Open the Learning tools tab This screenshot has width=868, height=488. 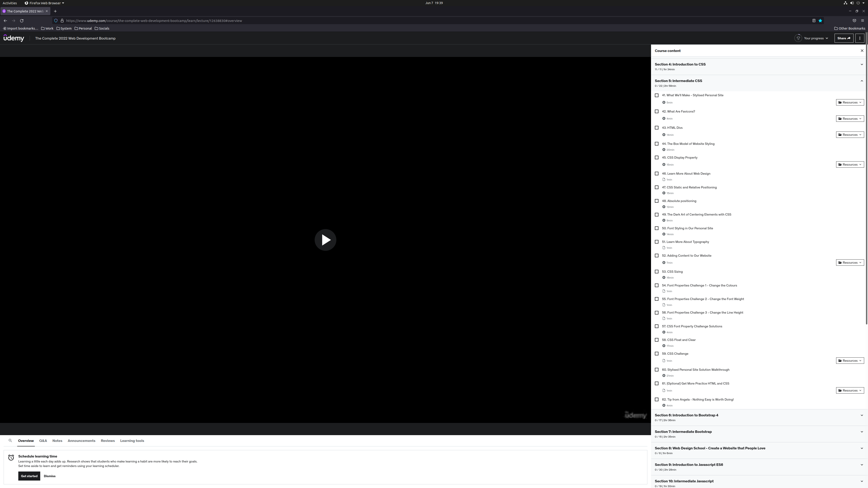pyautogui.click(x=132, y=441)
